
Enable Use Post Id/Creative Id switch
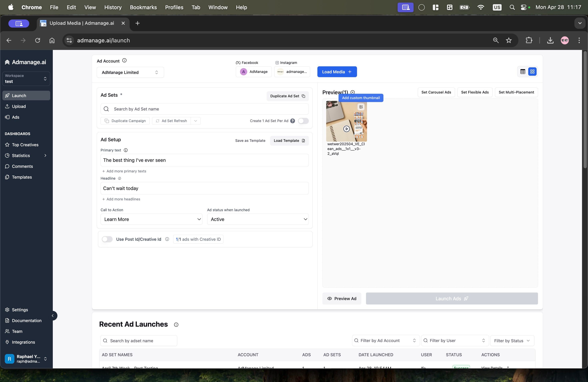(x=107, y=239)
